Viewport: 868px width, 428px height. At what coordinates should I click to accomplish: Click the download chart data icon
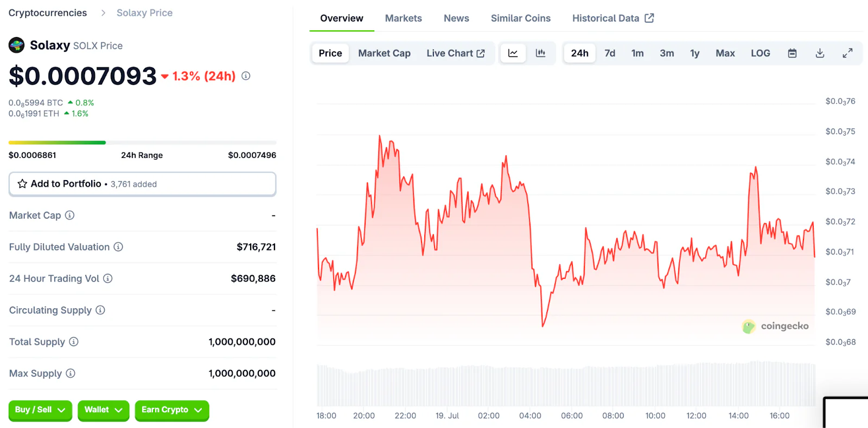tap(820, 53)
